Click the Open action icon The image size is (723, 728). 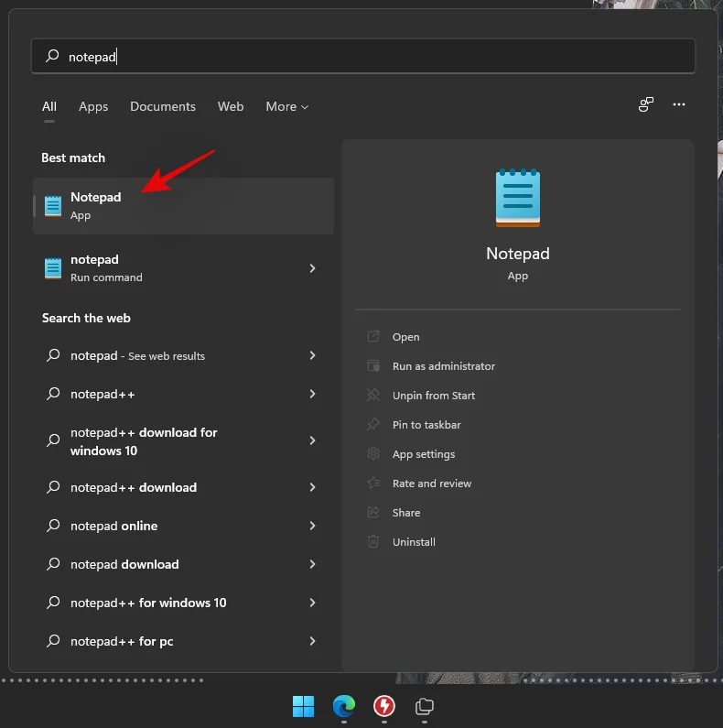coord(373,336)
